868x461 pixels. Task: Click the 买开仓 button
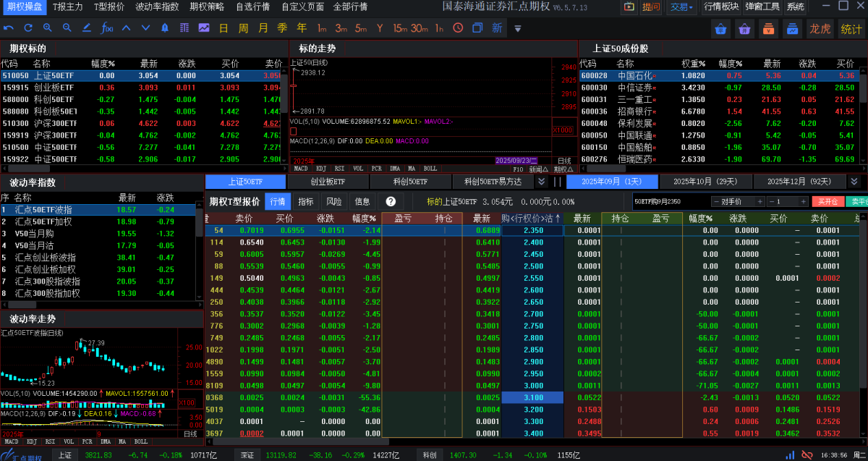[x=828, y=201]
